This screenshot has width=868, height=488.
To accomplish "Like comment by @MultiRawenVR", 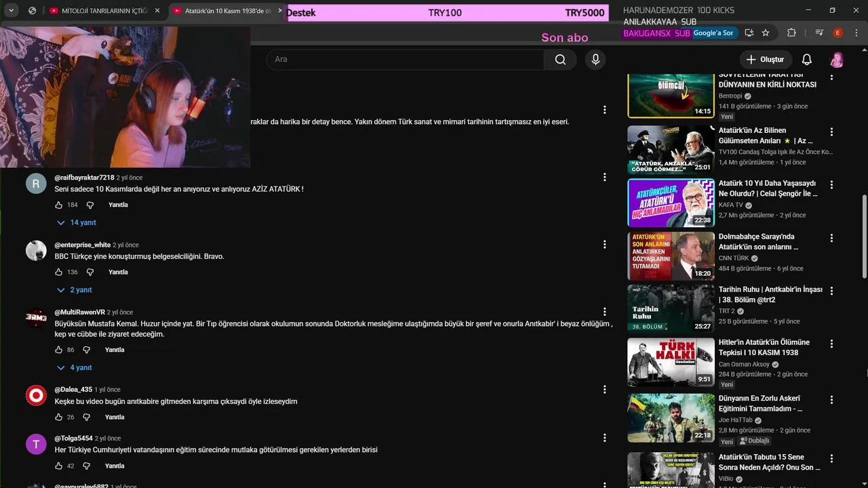I will pyautogui.click(x=59, y=350).
